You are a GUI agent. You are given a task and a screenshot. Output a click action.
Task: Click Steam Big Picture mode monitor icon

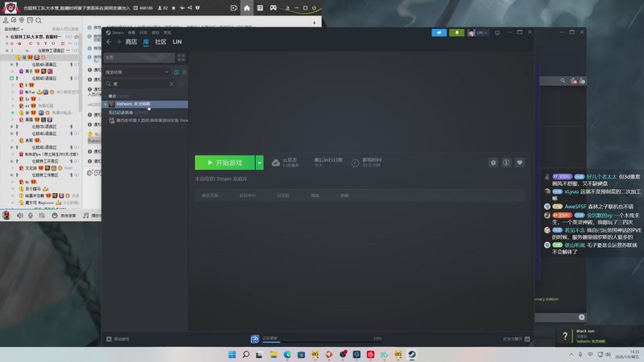click(497, 32)
